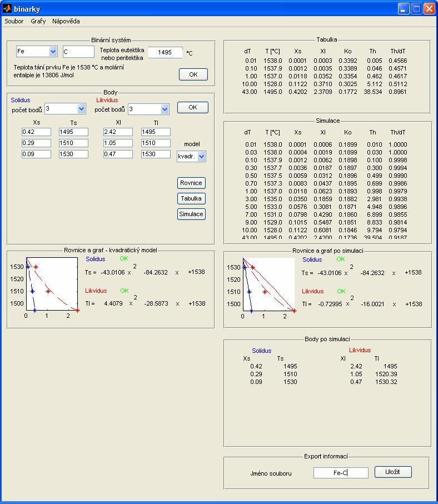Click Tabulka row with dT 43.00
438x504 pixels.
click(324, 92)
